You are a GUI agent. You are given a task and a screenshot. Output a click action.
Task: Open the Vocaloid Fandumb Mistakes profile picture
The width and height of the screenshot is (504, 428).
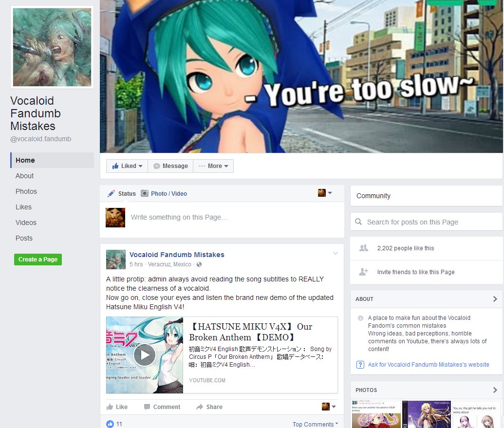(52, 47)
